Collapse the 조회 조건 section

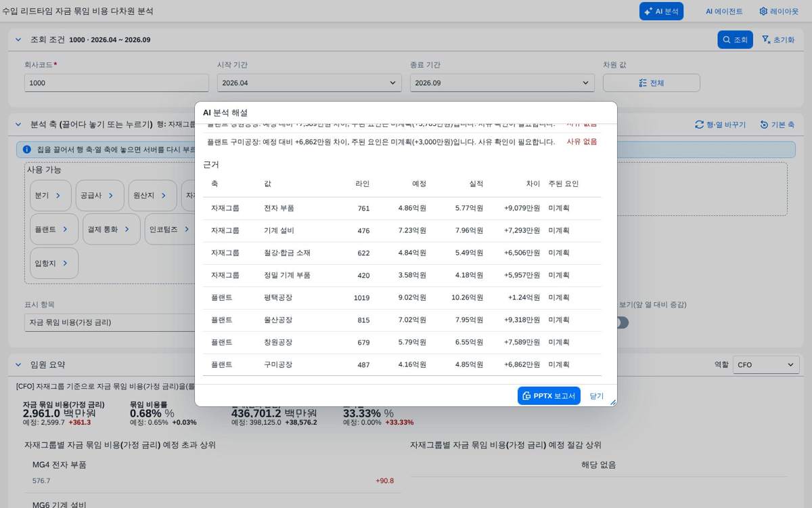18,39
